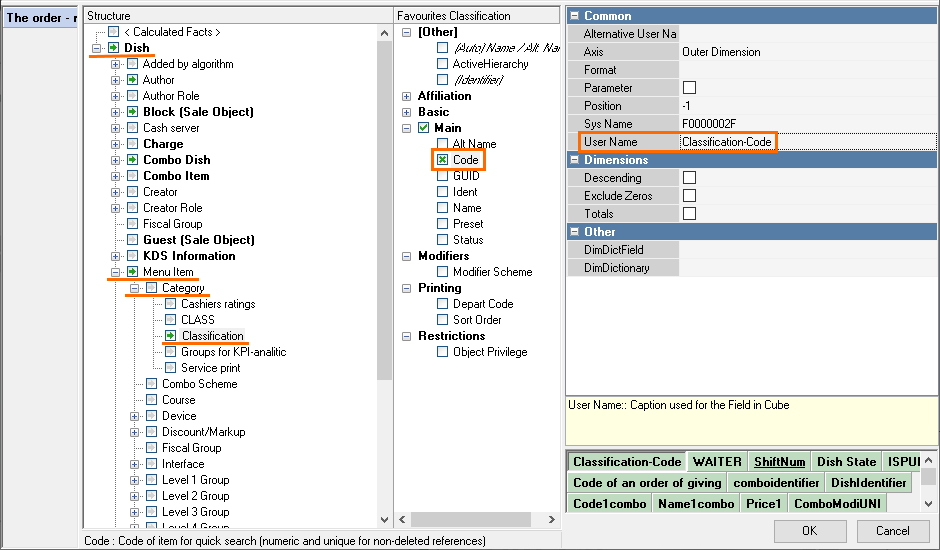Click the Combo Scheme node icon
Image resolution: width=940 pixels, height=550 pixels.
click(152, 384)
